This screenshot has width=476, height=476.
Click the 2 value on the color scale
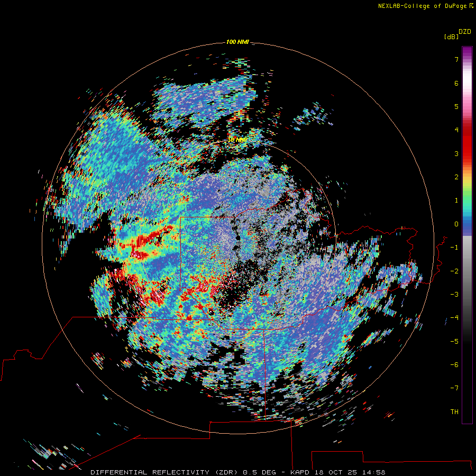(456, 177)
